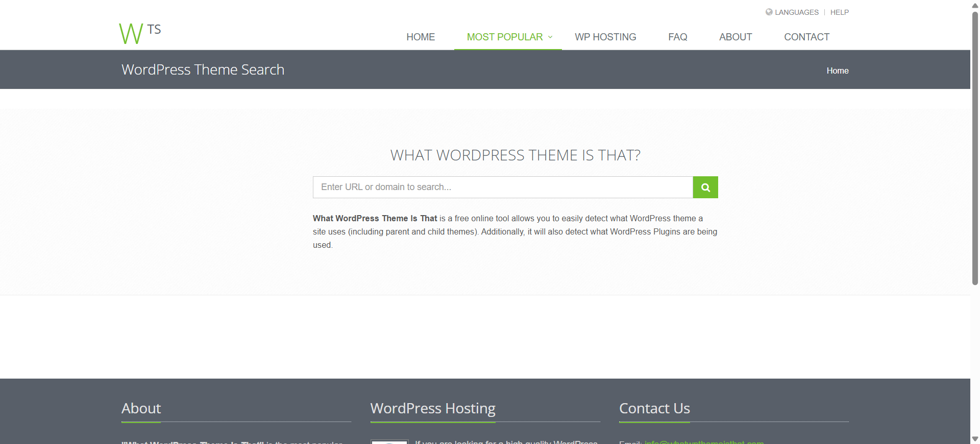Click the Help link at top right
This screenshot has height=444, width=980.
(839, 12)
